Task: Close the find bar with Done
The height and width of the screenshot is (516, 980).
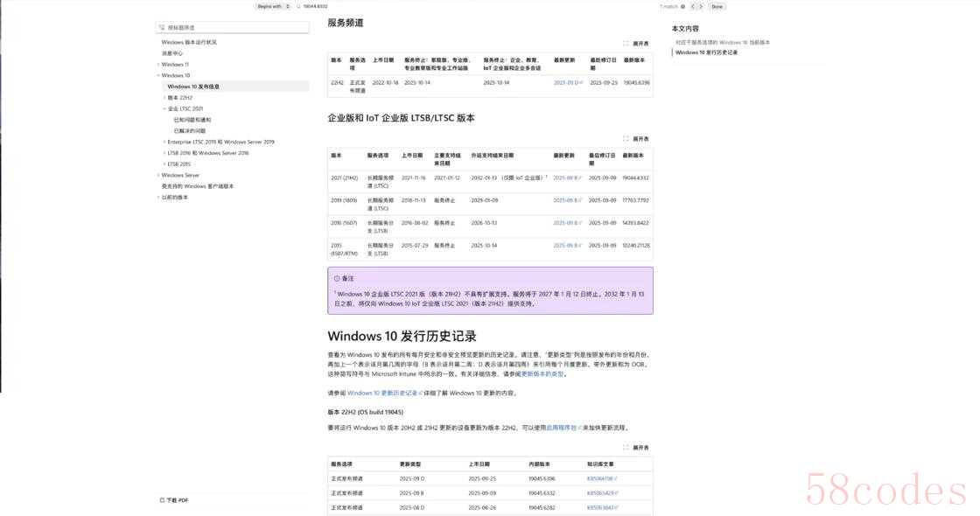Action: [x=717, y=6]
